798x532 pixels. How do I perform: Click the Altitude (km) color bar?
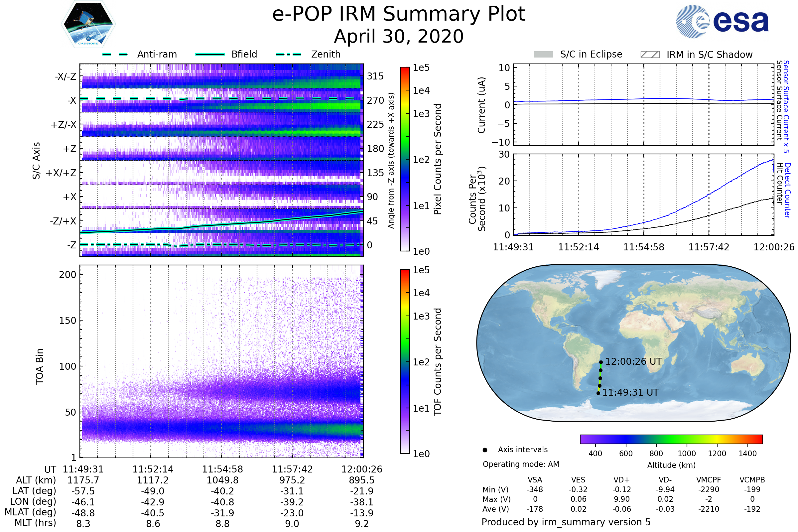671,439
